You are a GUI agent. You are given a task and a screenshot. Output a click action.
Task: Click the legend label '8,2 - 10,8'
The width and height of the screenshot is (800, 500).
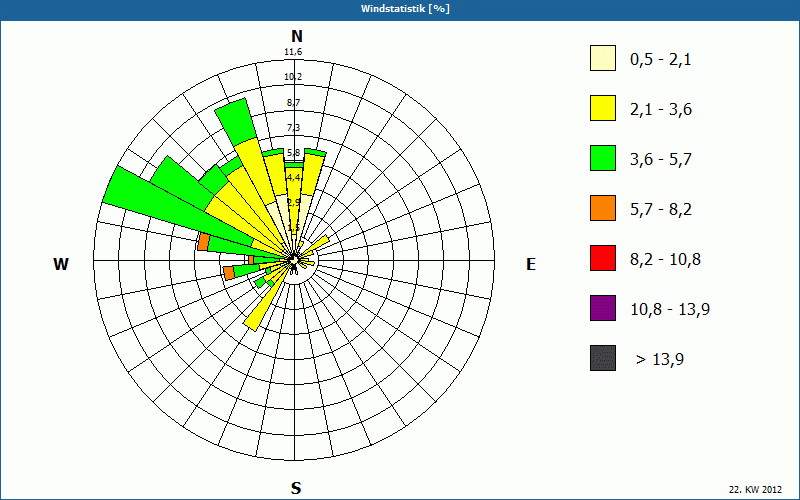(x=665, y=260)
